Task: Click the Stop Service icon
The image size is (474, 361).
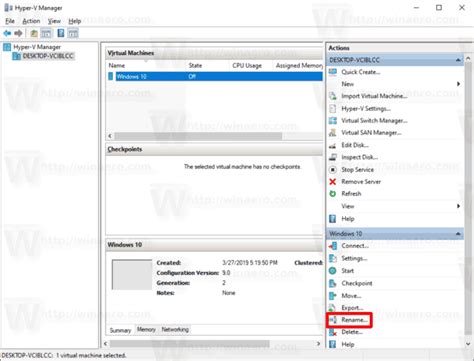Action: point(333,170)
